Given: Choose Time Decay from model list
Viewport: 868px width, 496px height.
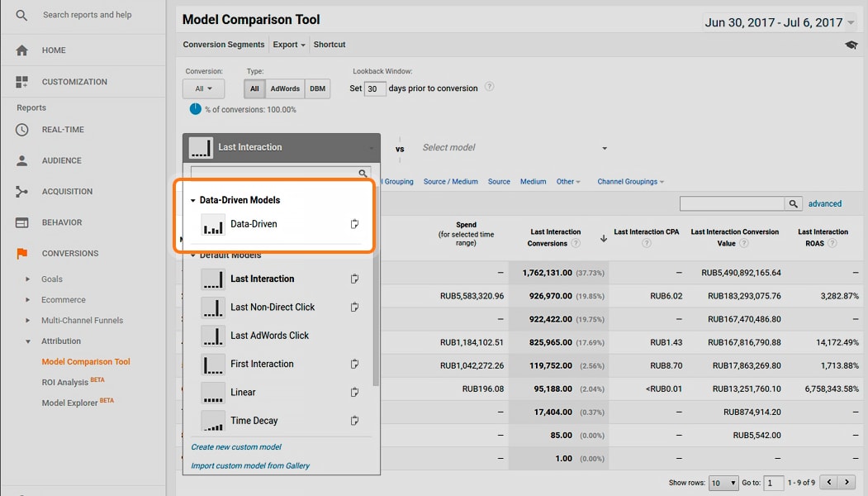Looking at the screenshot, I should pyautogui.click(x=254, y=421).
